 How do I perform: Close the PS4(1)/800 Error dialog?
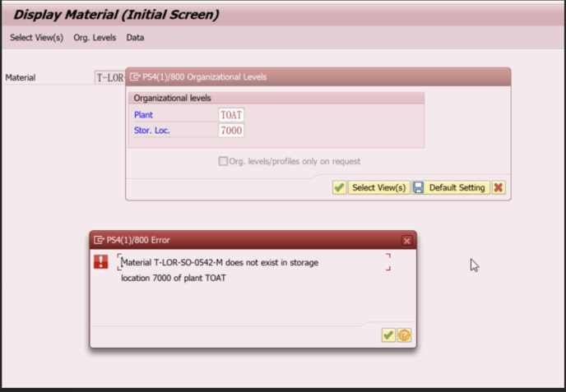(406, 241)
